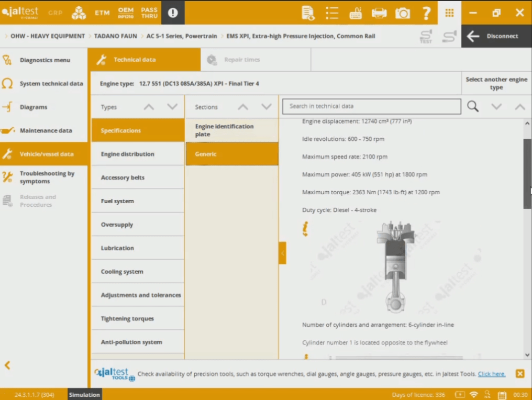Screen dimensions: 532x400
Task: Select Fuel system type
Action: pyautogui.click(x=138, y=201)
